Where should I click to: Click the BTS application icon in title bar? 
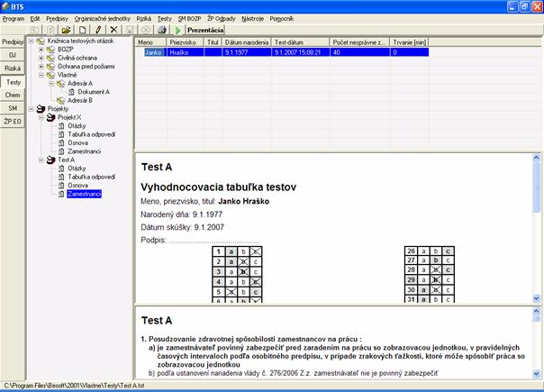(x=5, y=6)
